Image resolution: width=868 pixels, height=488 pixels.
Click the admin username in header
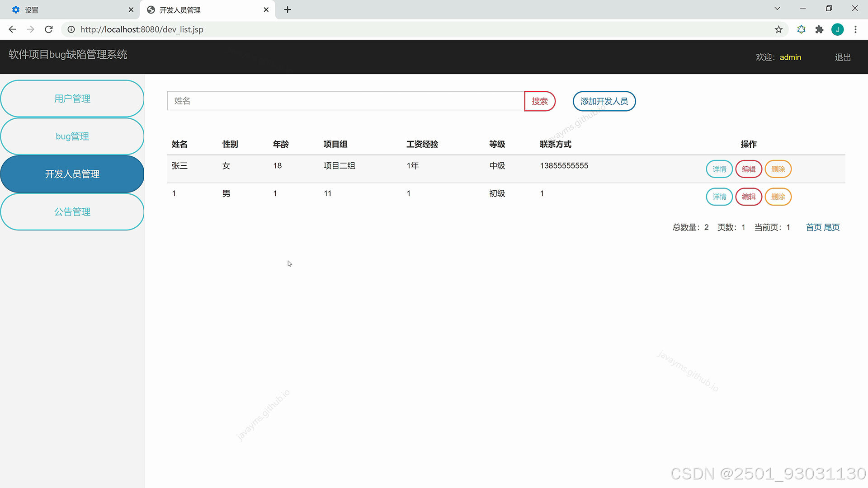[790, 57]
